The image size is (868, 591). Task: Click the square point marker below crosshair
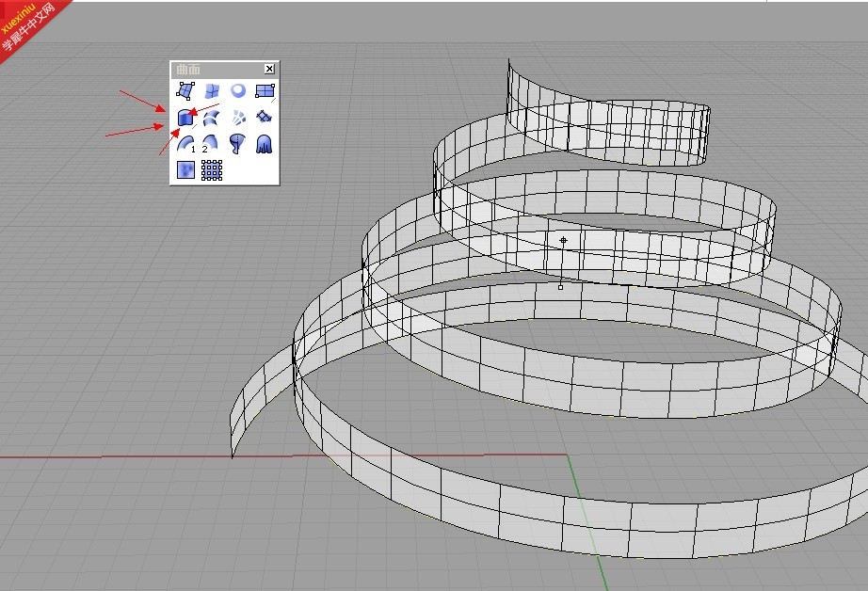coord(561,287)
